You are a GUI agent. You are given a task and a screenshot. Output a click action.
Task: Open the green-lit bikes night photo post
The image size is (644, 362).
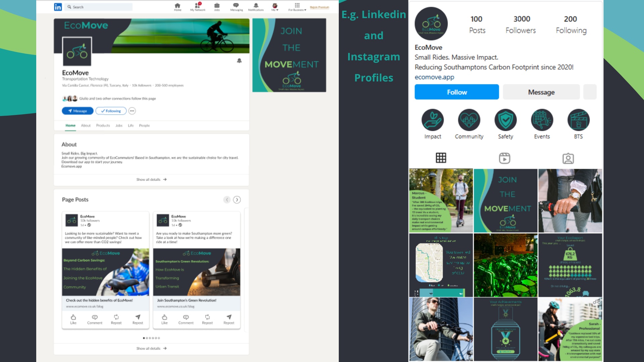505,265
